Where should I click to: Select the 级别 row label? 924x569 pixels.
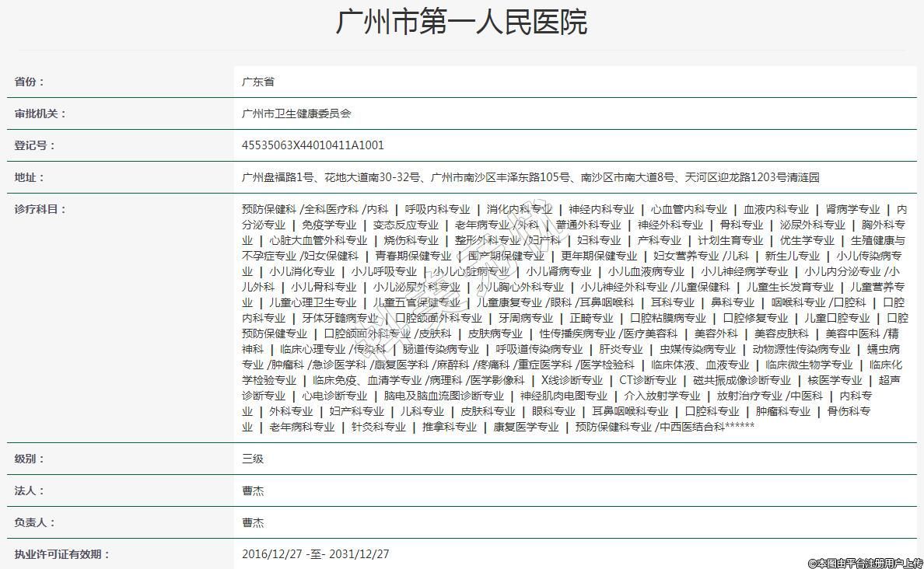[x=30, y=459]
